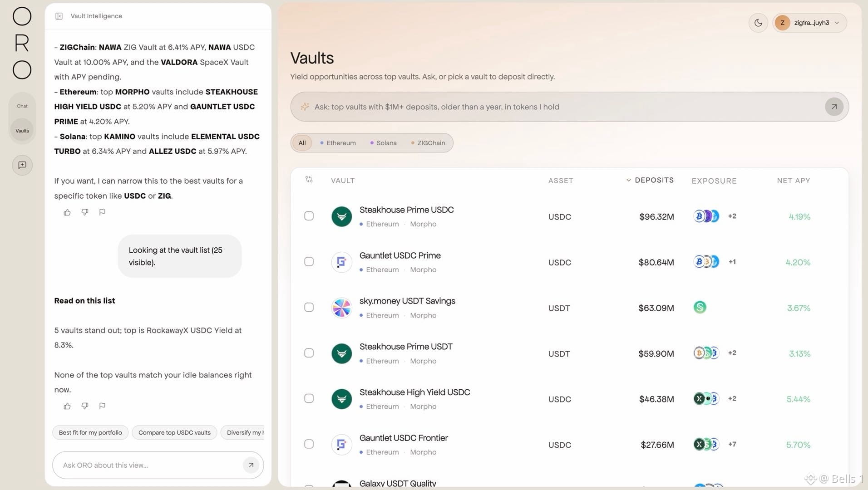Image resolution: width=868 pixels, height=490 pixels.
Task: Sort by Net APY column header
Action: 794,181
